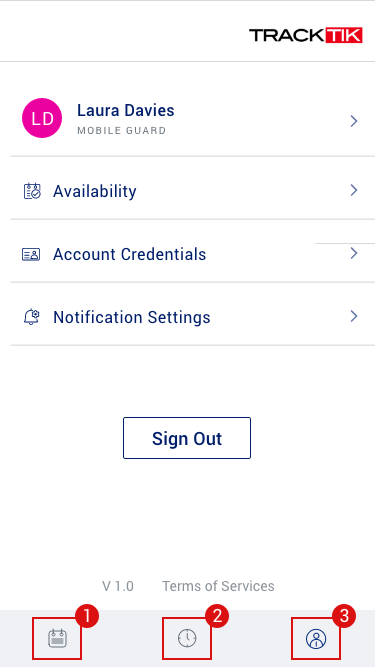Open the Account Credentials menu item
This screenshot has width=375, height=667.
[187, 254]
